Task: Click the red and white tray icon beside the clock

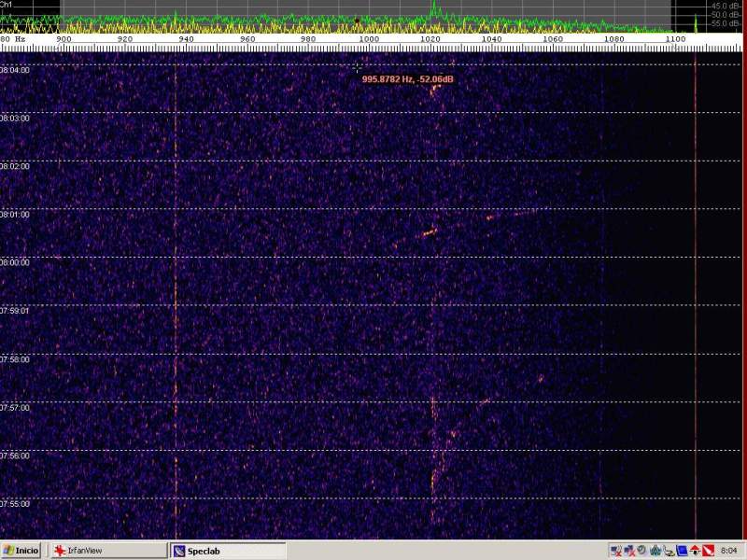Action: click(708, 551)
